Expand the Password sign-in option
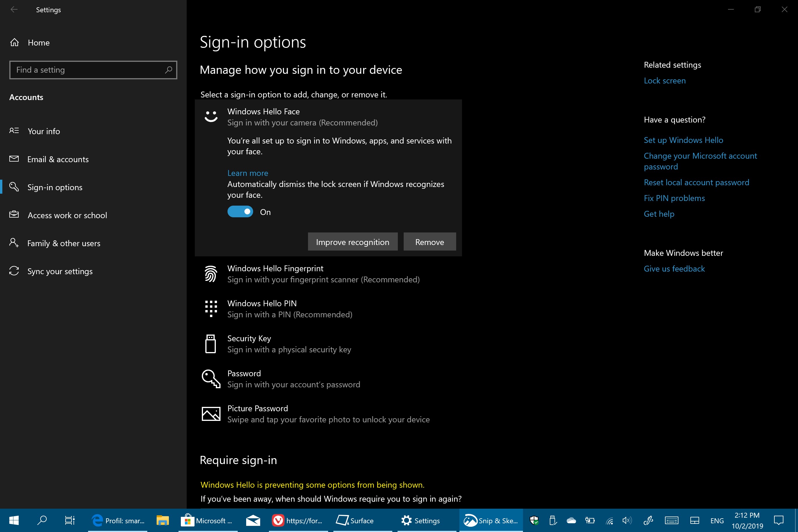798x532 pixels. pos(328,379)
